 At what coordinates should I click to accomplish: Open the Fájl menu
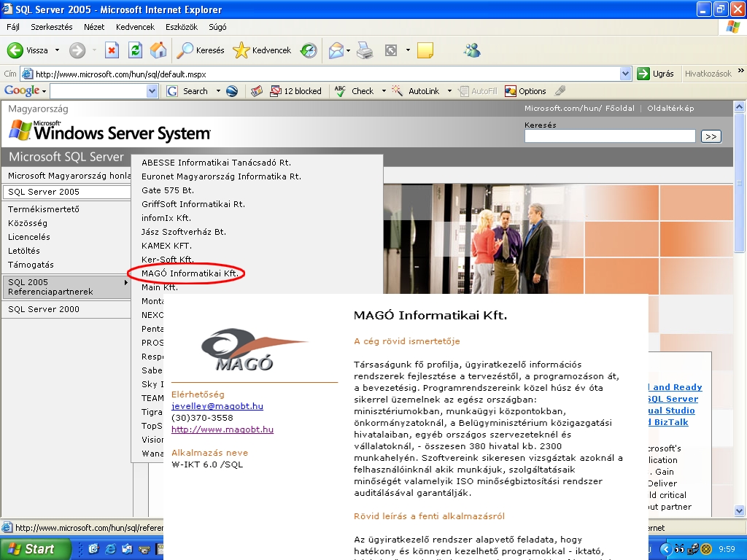pos(13,27)
